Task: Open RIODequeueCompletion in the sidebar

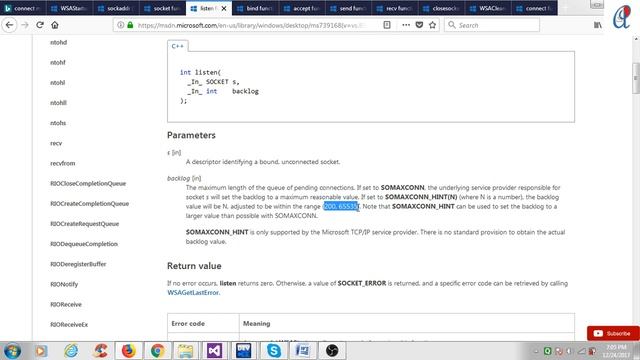Action: [x=84, y=244]
